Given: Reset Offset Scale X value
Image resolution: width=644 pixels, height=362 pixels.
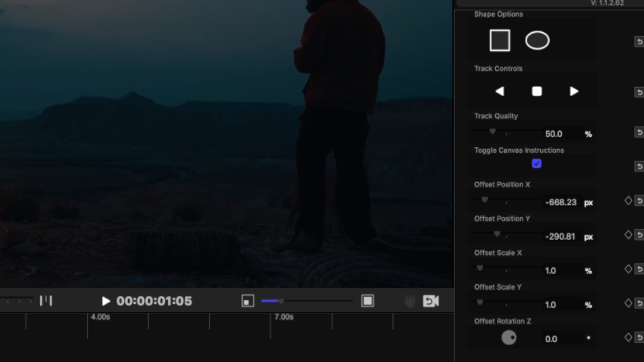Looking at the screenshot, I should pos(639,269).
